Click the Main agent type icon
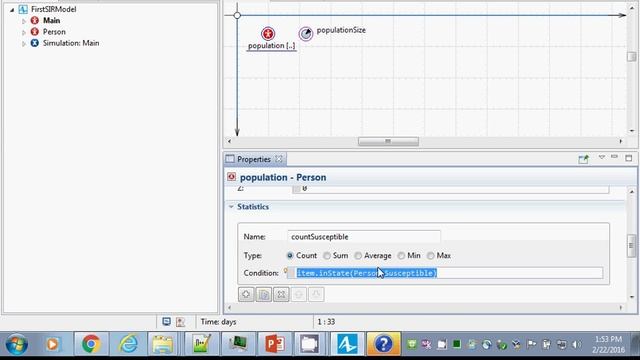This screenshot has width=640, height=360. tap(35, 20)
